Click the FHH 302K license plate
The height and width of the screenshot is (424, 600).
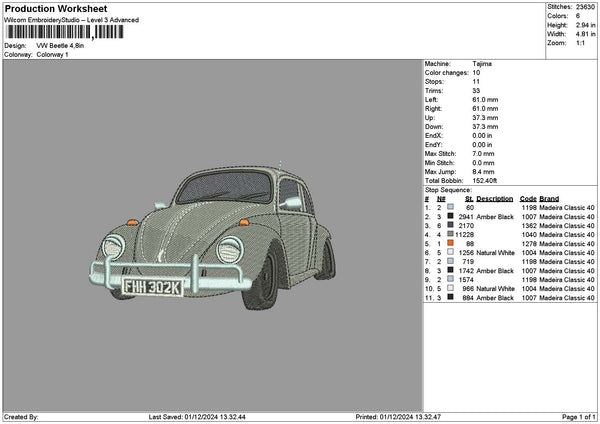click(152, 287)
